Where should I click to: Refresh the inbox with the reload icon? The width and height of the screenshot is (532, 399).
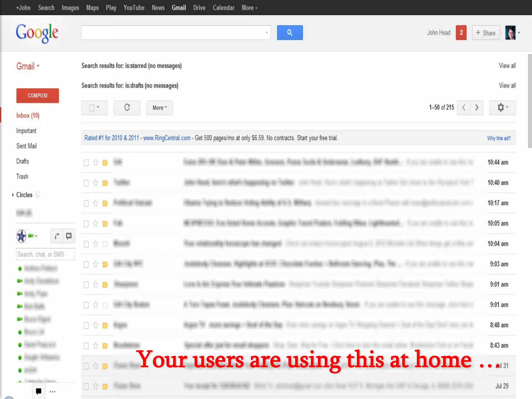click(127, 107)
